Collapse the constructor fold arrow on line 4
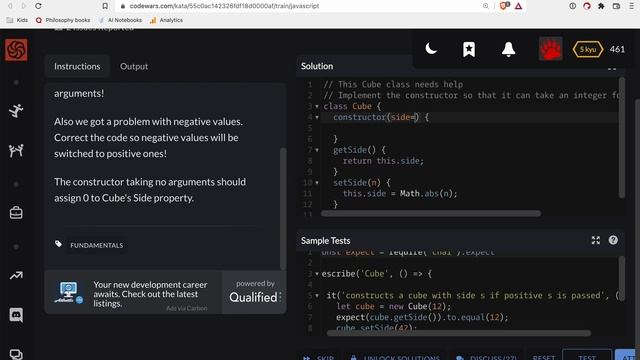The image size is (640, 360). tap(317, 117)
